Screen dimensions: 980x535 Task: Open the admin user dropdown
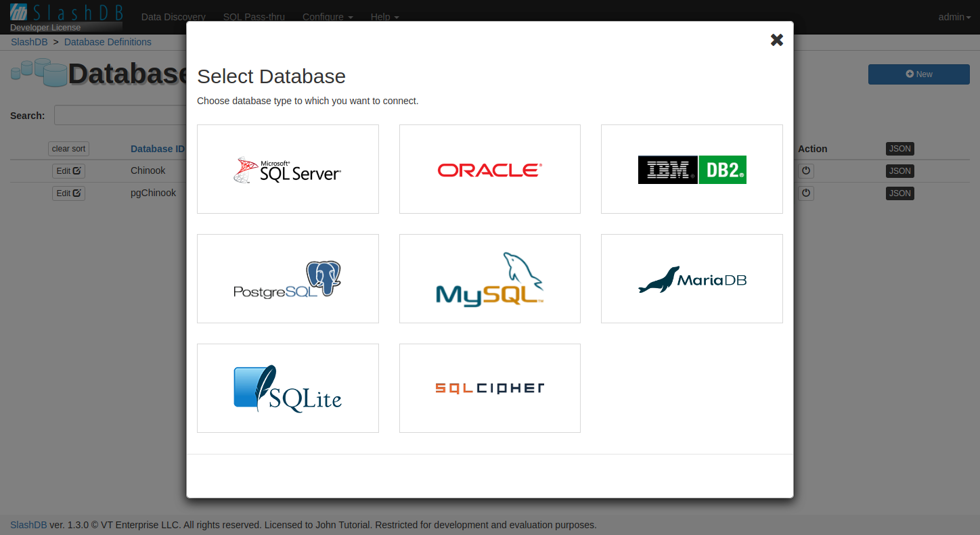click(954, 17)
